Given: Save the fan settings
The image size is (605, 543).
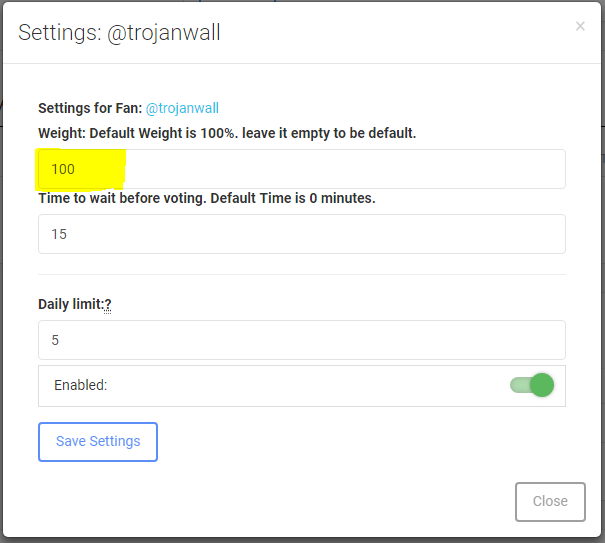Looking at the screenshot, I should (x=98, y=442).
